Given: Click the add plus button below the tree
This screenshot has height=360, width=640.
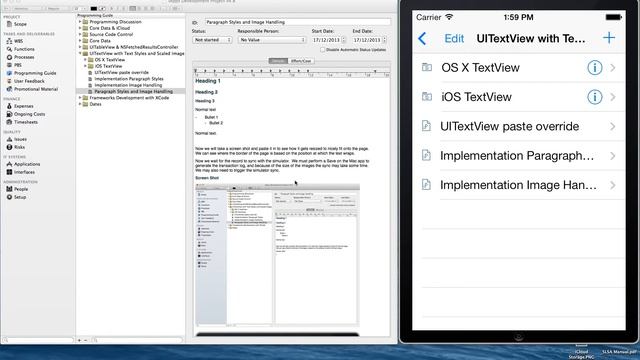Looking at the screenshot, I should click(79, 340).
